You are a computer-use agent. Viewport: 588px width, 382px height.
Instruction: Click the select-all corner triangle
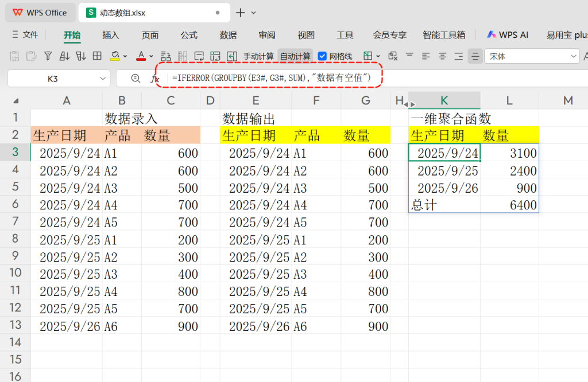click(16, 101)
